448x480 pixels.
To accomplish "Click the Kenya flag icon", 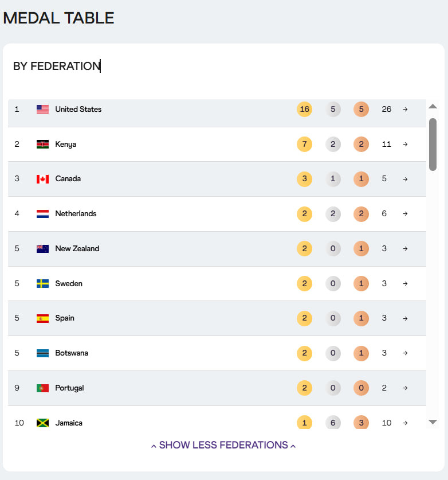I will (x=42, y=144).
